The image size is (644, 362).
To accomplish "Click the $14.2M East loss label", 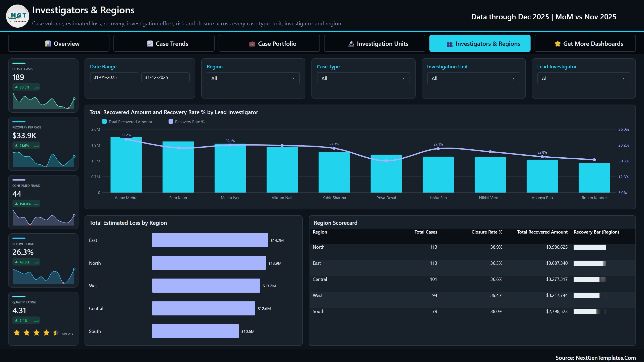I will [x=277, y=241].
